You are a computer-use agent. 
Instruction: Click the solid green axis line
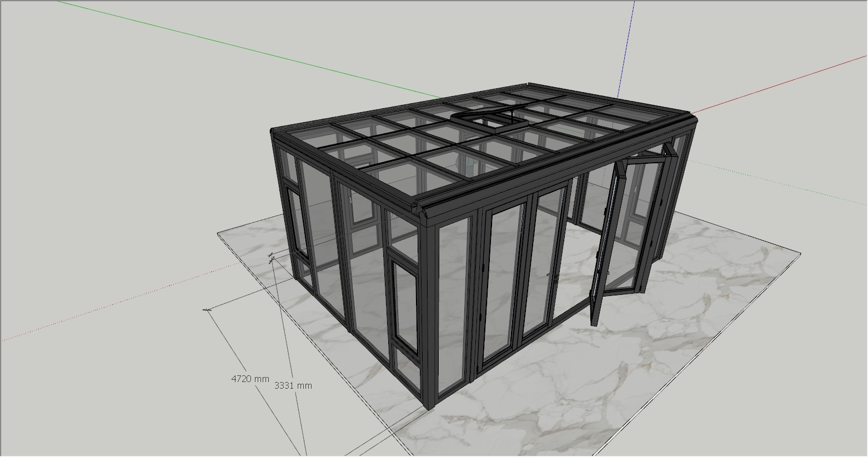[250, 50]
